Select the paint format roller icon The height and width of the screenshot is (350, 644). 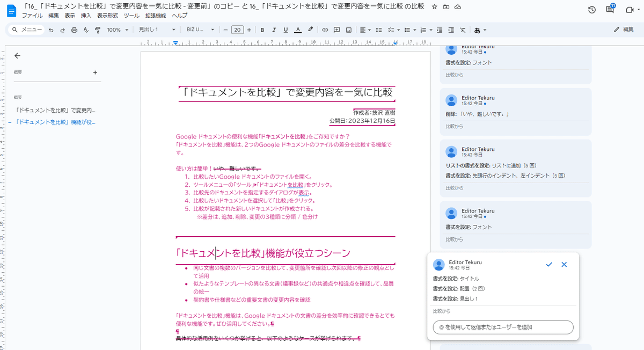click(x=97, y=30)
